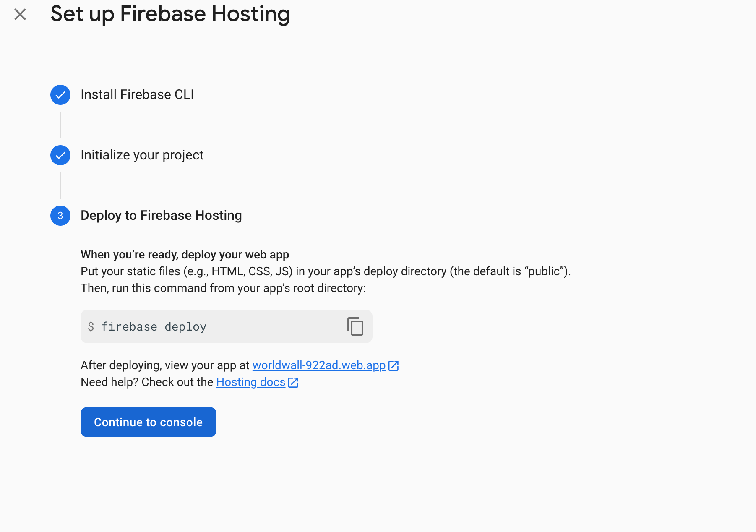Expand the Initialize your project step

point(142,155)
